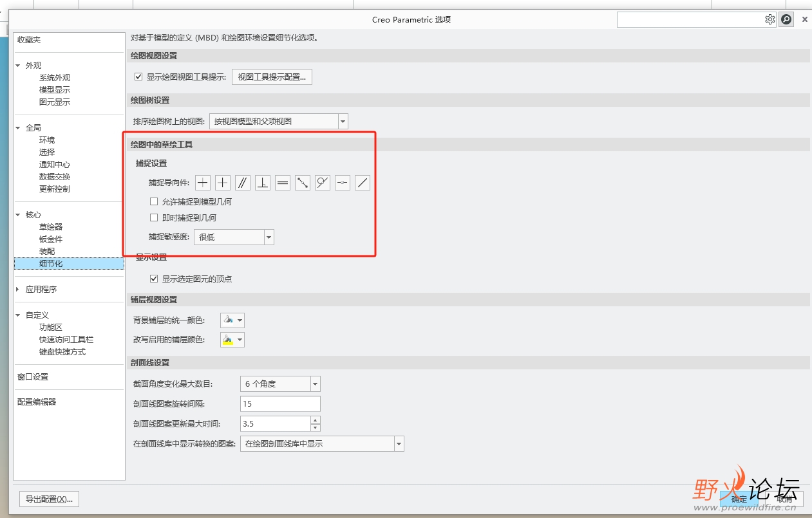Screen dimensions: 812x518
Task: Collapse the 全局 tree group
Action: 19,128
